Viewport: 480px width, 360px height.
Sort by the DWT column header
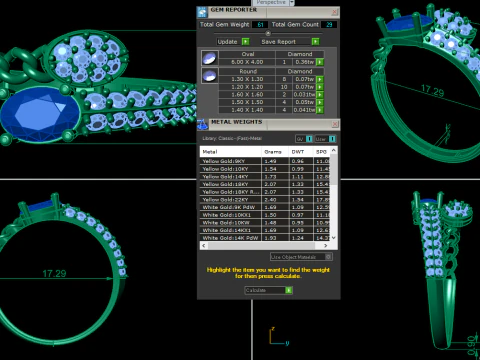(x=301, y=152)
